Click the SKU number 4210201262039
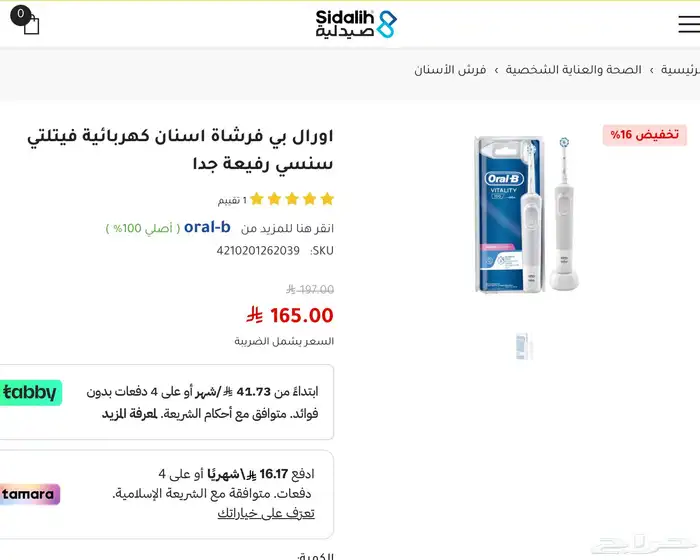 (258, 251)
